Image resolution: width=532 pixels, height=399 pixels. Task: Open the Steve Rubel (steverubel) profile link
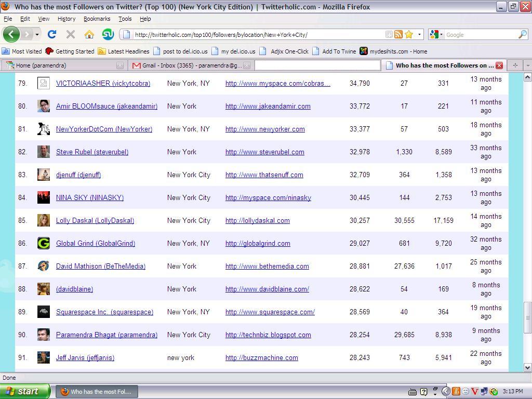pos(92,152)
